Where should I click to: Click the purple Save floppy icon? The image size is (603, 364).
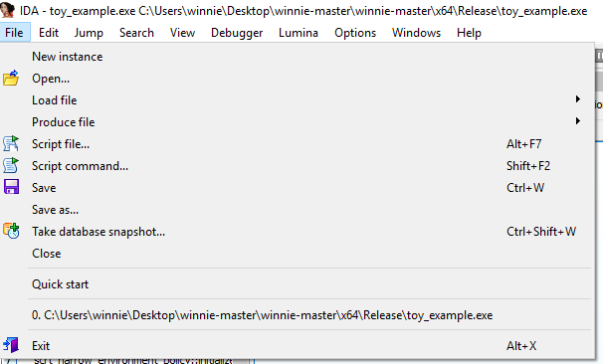[11, 187]
